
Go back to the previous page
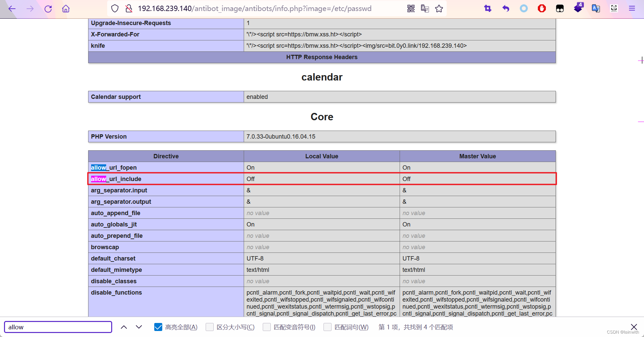pos(12,9)
